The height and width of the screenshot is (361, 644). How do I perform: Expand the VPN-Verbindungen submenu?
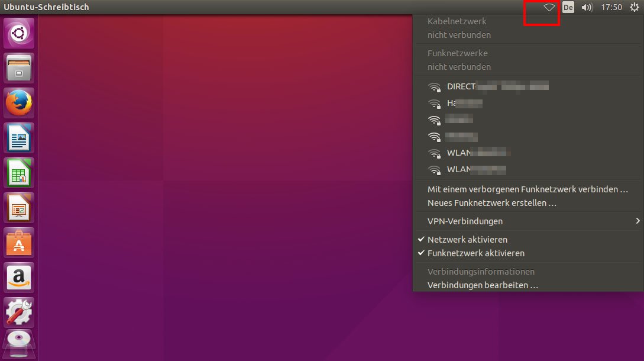(528, 221)
